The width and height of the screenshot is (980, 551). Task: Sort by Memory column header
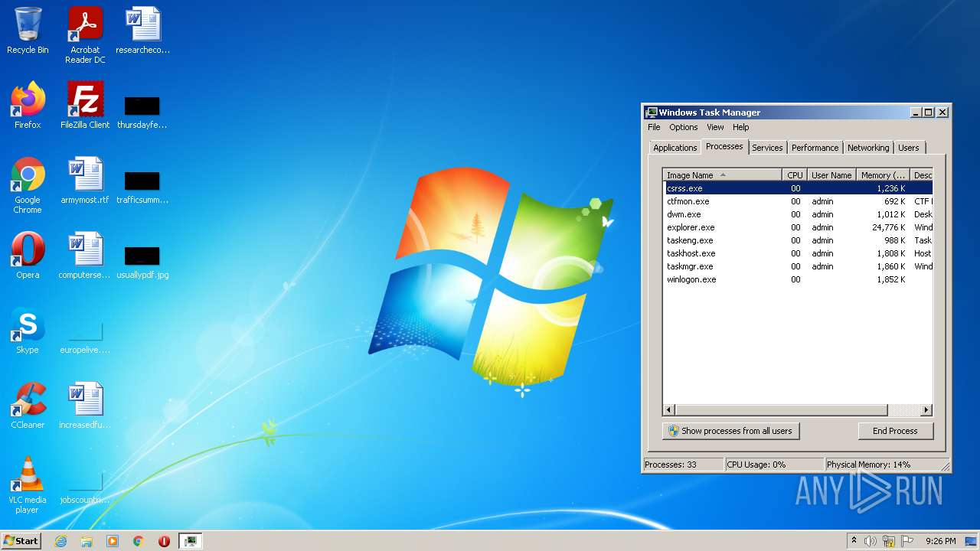coord(883,175)
